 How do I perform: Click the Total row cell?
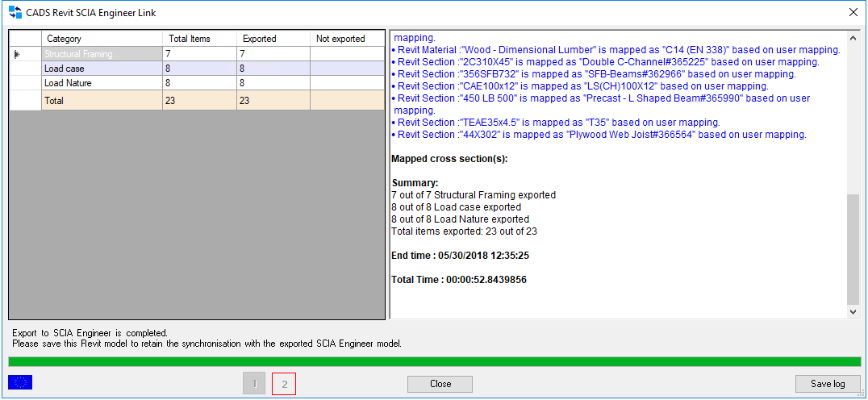(x=101, y=101)
